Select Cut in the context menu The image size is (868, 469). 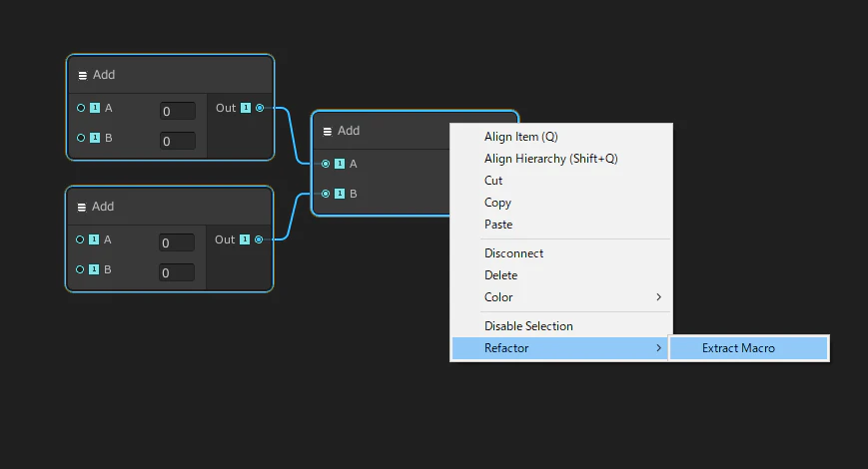coord(561,181)
